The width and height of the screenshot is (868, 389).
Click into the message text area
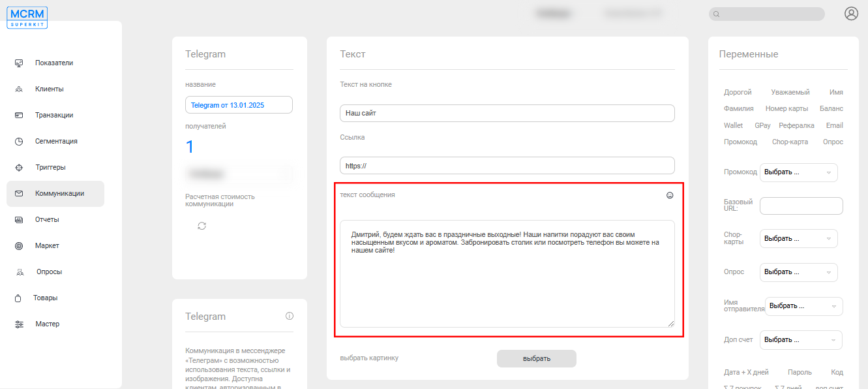click(507, 273)
